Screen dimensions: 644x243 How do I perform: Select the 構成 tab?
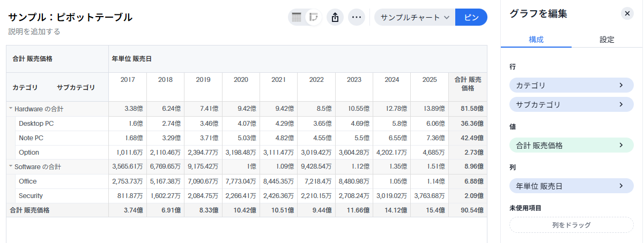[536, 40]
